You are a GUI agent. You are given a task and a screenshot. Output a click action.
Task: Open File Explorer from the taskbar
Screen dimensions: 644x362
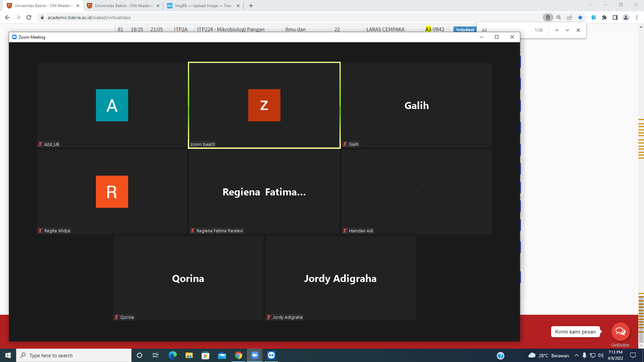click(x=189, y=355)
